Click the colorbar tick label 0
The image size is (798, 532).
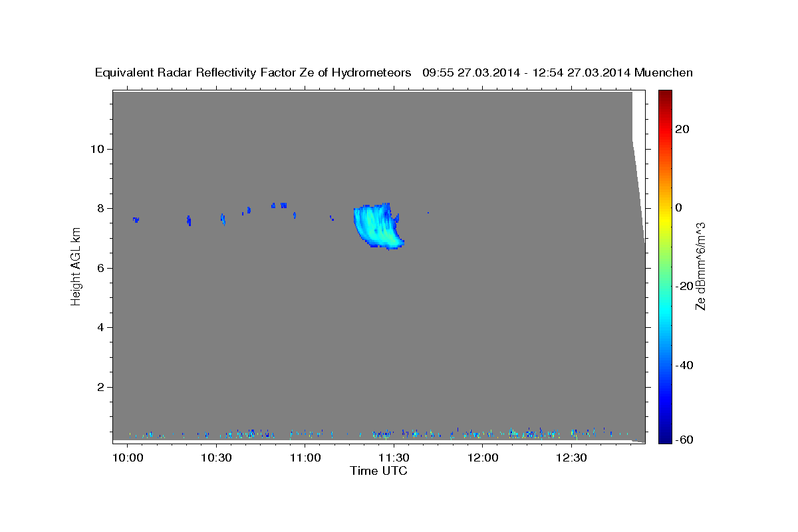click(679, 207)
